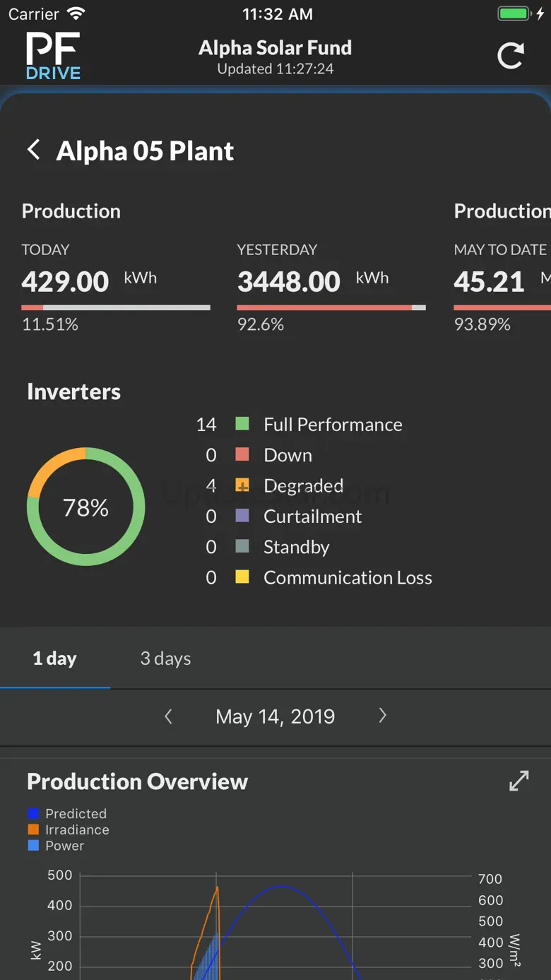This screenshot has width=551, height=980.
Task: Tap the refresh icon in header
Action: click(x=510, y=56)
